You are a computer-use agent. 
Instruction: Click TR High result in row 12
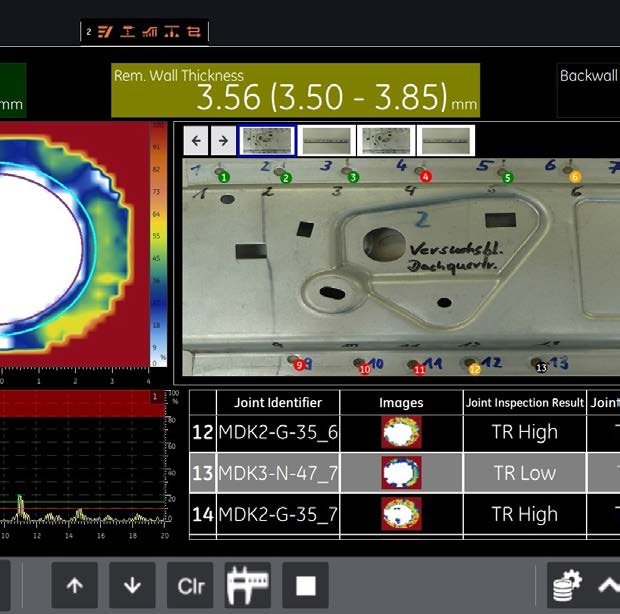[x=525, y=432]
